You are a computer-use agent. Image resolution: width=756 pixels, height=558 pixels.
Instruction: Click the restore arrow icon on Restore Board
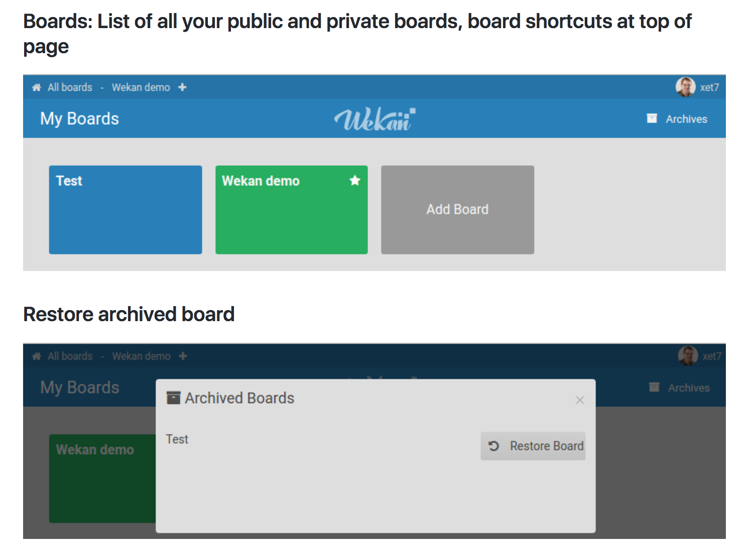click(493, 446)
